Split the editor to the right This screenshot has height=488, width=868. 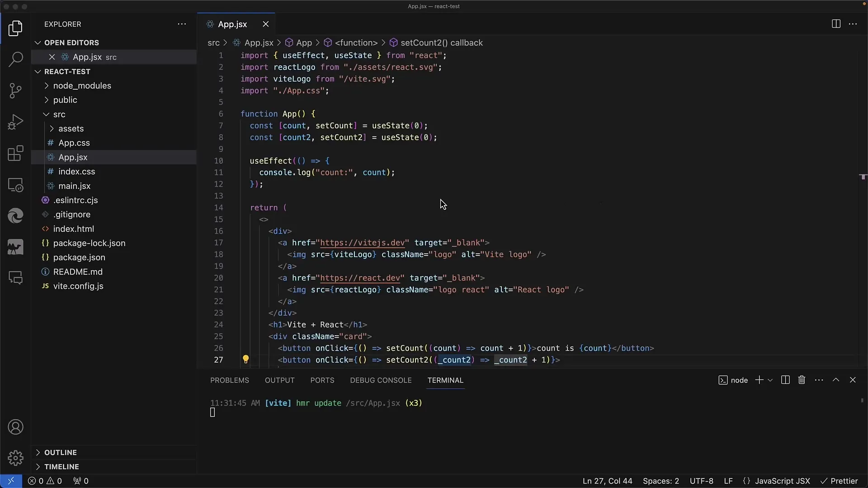tap(836, 24)
